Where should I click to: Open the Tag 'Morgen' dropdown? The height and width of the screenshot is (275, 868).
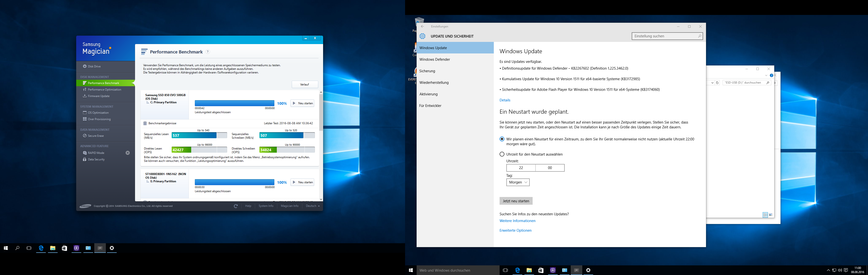tap(518, 183)
